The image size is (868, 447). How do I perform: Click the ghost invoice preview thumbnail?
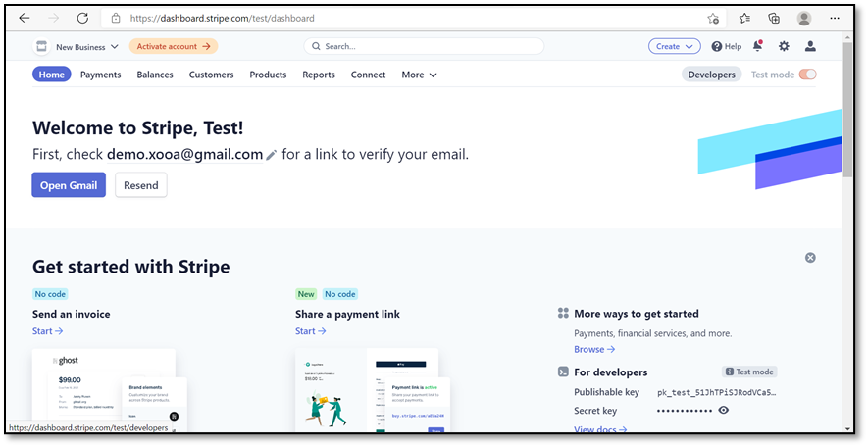pos(110,390)
